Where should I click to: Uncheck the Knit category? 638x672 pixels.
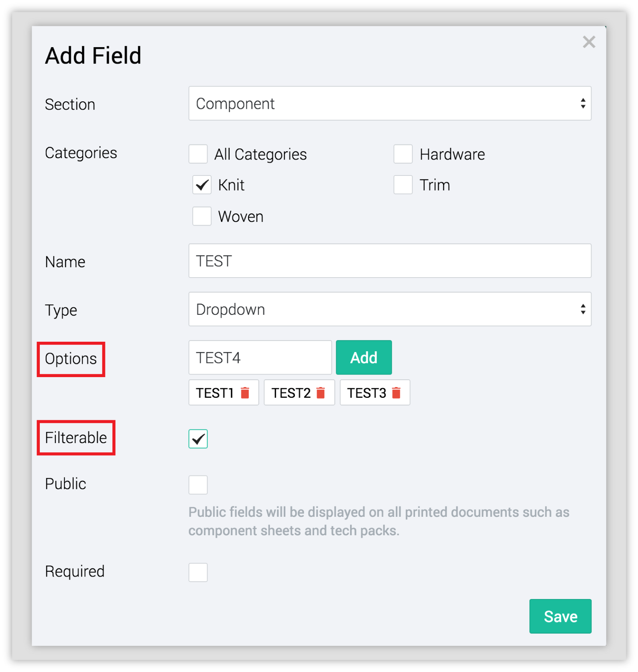point(202,185)
